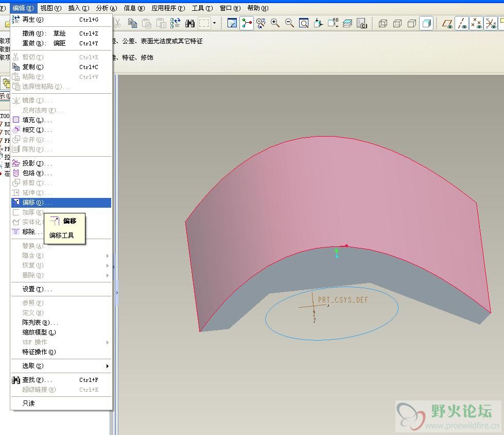Click the blue sketched ellipse curve
Image resolution: width=504 pixels, height=435 pixels.
[332, 340]
